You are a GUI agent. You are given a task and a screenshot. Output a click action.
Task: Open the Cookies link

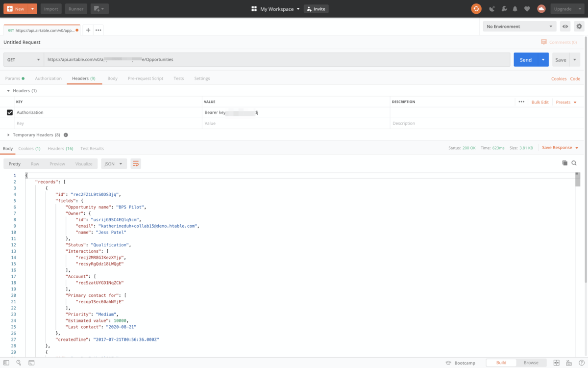pos(559,79)
